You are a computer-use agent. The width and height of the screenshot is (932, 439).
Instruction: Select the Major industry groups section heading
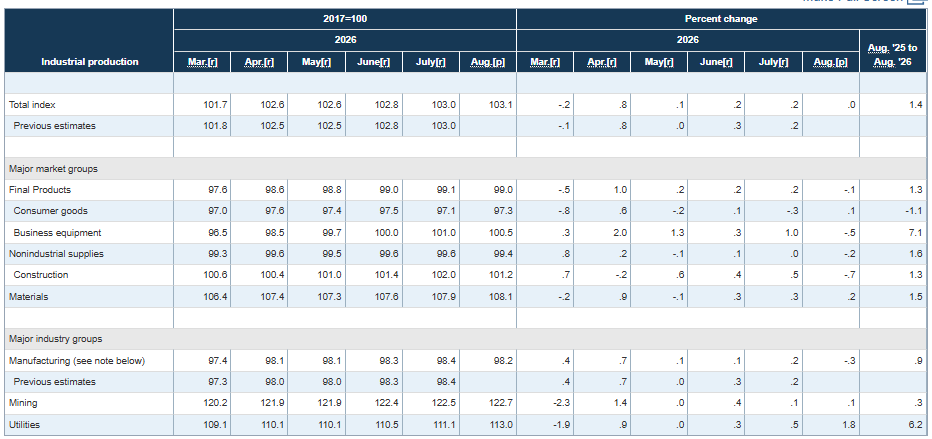[x=55, y=339]
